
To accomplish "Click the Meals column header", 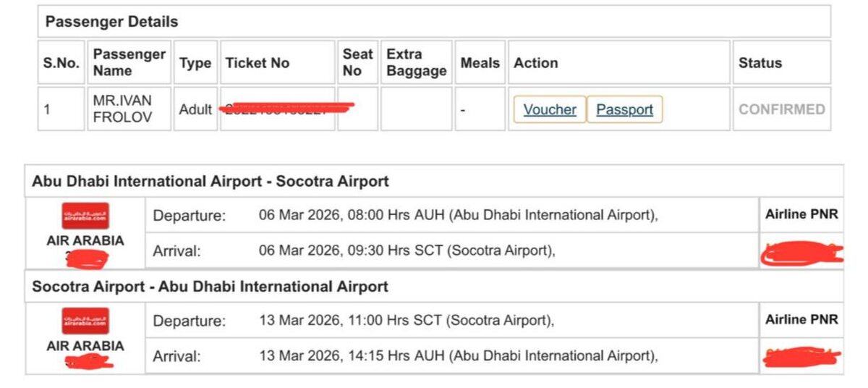I will [x=480, y=63].
